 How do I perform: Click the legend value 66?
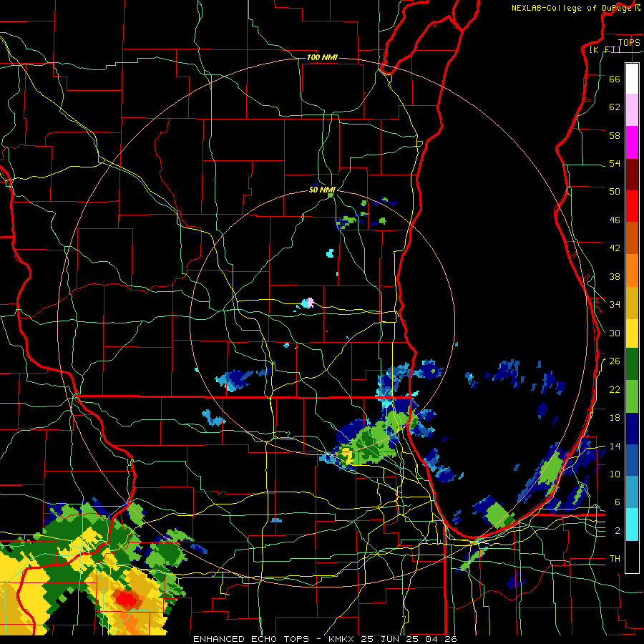[x=615, y=79]
